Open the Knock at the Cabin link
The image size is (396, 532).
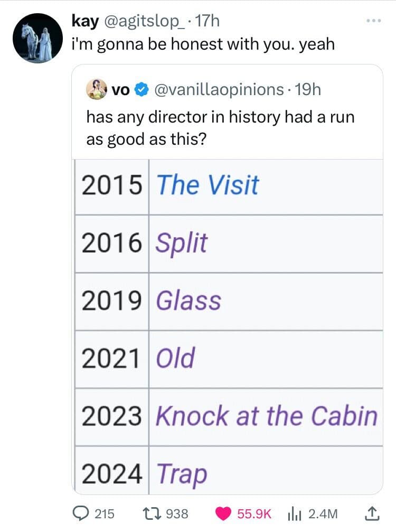[267, 416]
